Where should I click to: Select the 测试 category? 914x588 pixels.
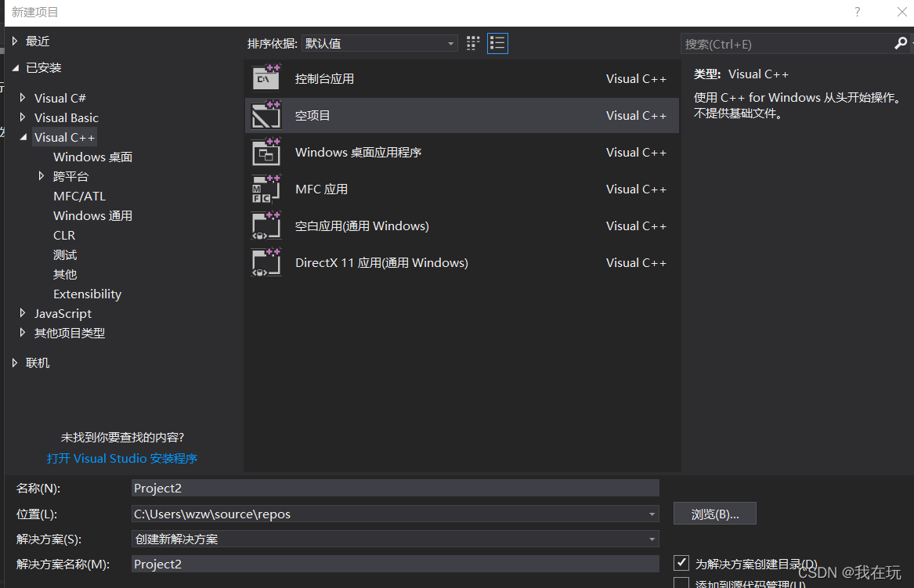click(65, 254)
